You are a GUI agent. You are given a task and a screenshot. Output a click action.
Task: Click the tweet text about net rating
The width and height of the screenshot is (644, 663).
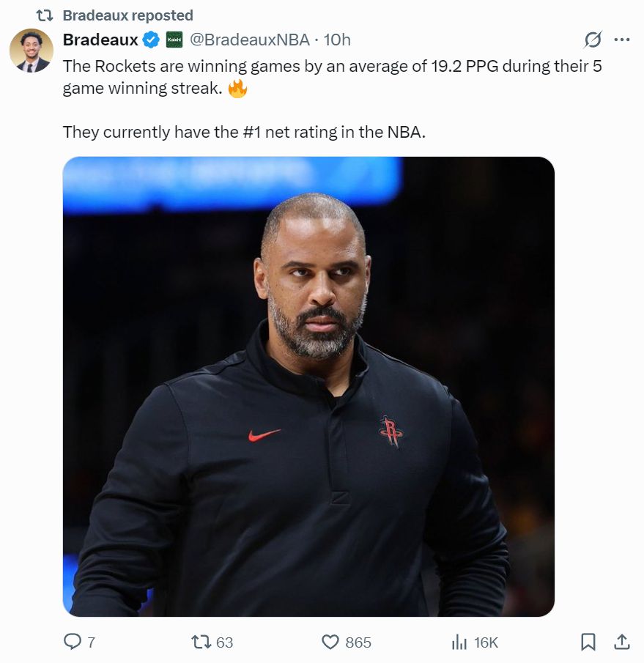coord(243,132)
